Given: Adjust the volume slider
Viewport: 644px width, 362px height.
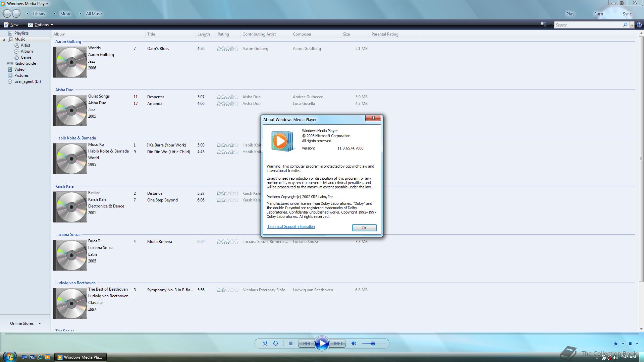Looking at the screenshot, I should coord(373,343).
